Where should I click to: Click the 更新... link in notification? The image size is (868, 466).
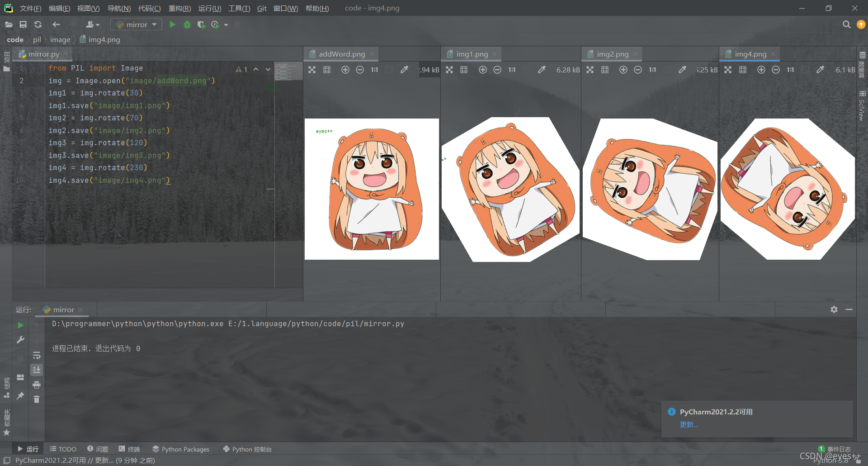[689, 424]
